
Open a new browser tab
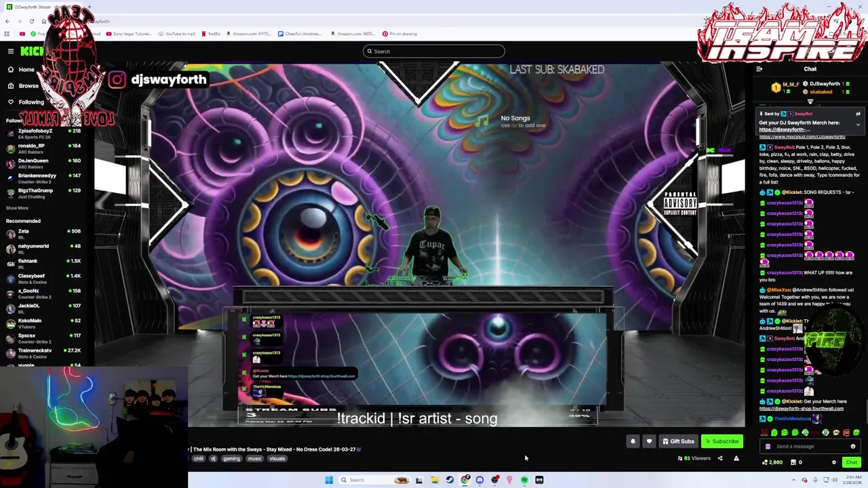[89, 7]
